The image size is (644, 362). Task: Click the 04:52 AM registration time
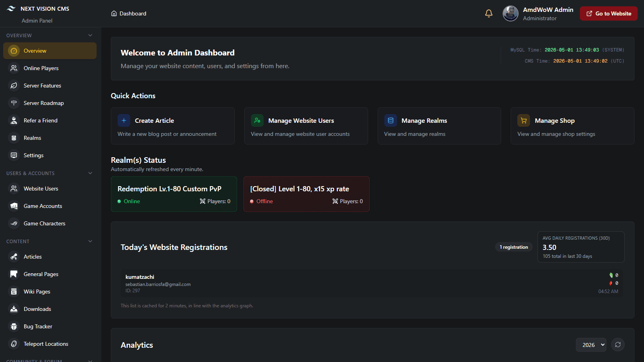pos(608,292)
